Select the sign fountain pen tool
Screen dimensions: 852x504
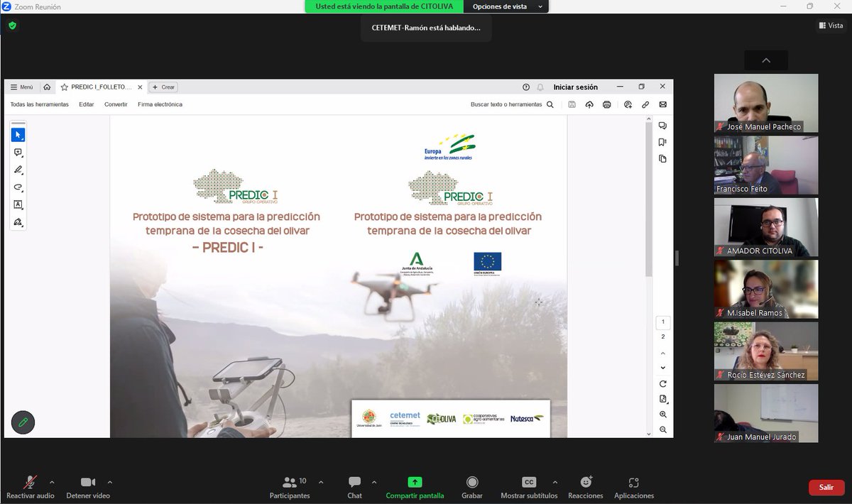point(18,222)
